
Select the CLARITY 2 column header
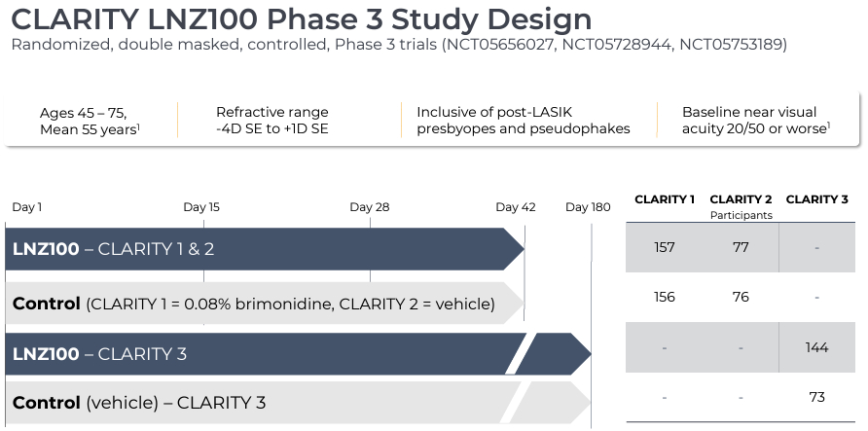coord(741,199)
